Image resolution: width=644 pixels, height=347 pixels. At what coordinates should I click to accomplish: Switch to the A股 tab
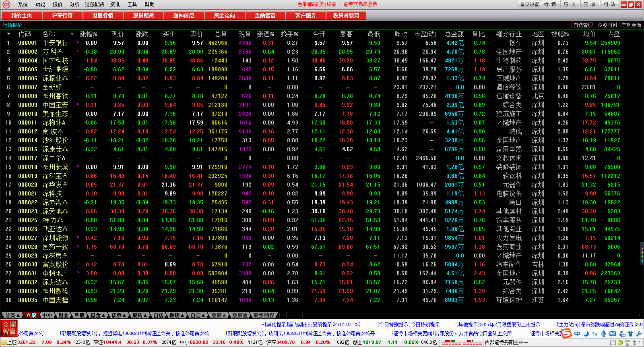click(31, 315)
